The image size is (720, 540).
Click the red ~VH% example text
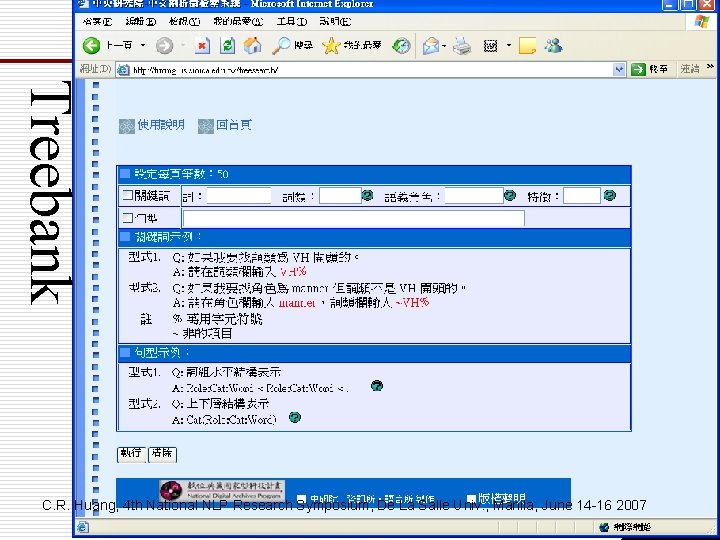point(412,303)
